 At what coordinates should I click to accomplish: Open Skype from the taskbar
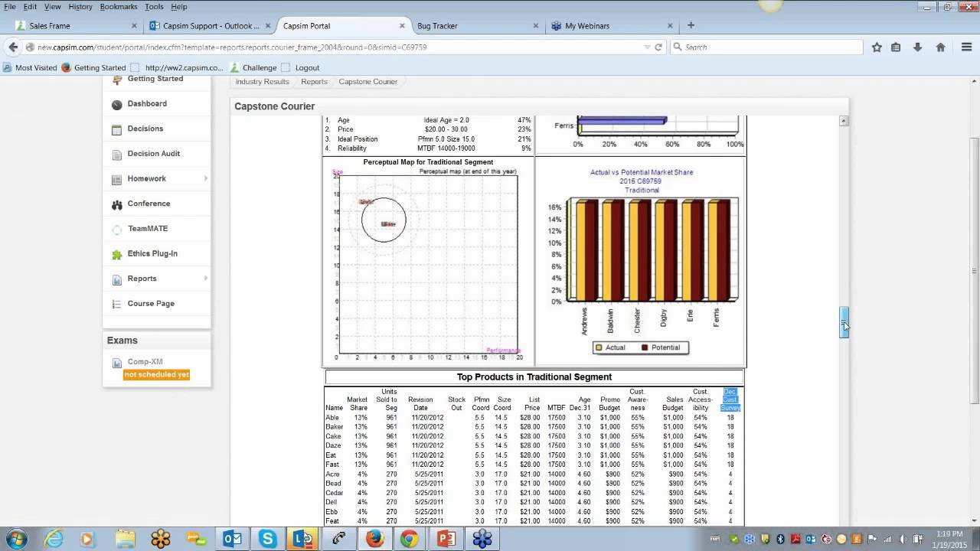267,539
